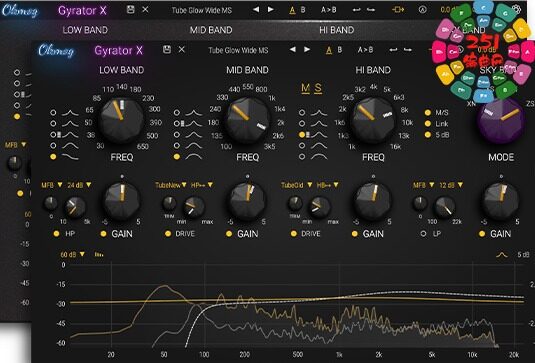Toggle the hi band DRIVE enable dot
Screen dimensions: 535x363
pyautogui.click(x=293, y=234)
